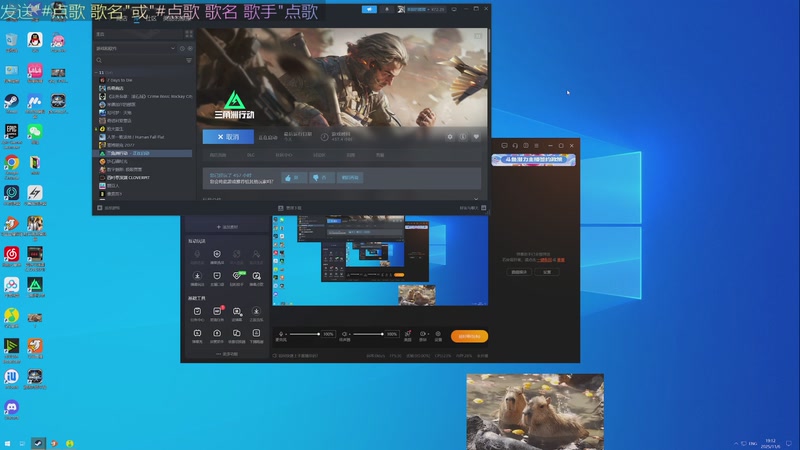The image size is (800, 450).
Task: Open friends and chat at the Steam bottom right
Action: tap(472, 208)
